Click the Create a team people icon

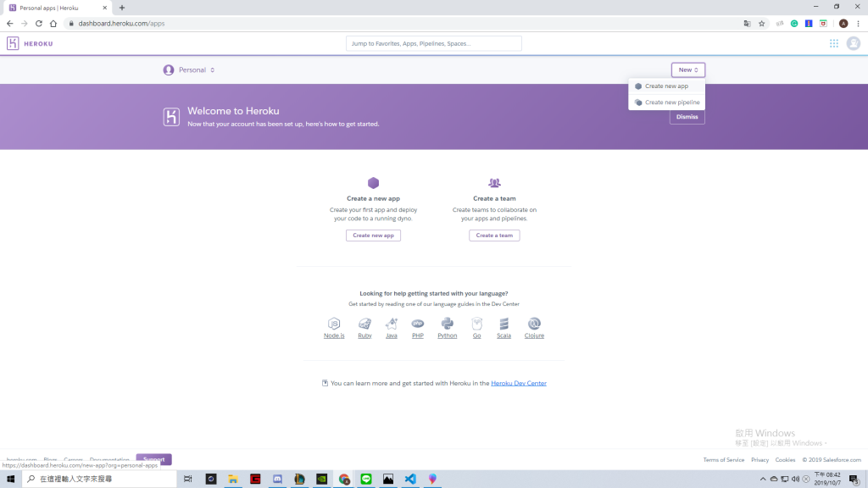(x=494, y=183)
